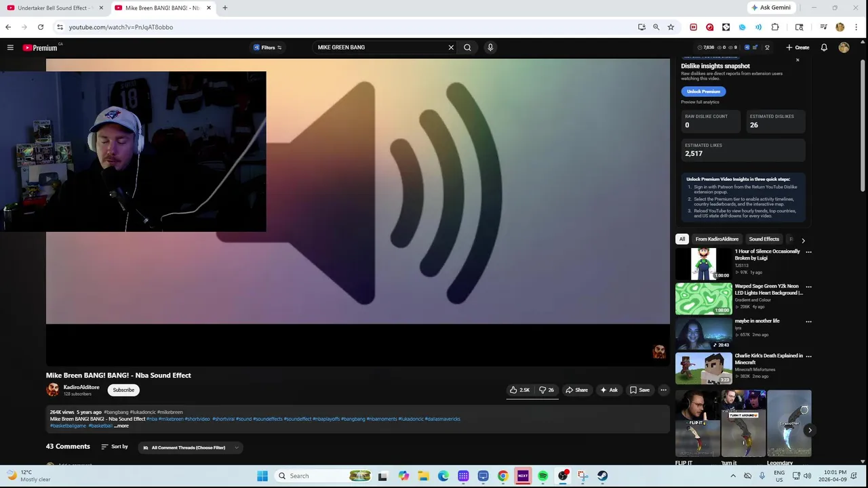Open options for Warped Sage Green video
Viewport: 868px width, 488px height.
(x=808, y=287)
